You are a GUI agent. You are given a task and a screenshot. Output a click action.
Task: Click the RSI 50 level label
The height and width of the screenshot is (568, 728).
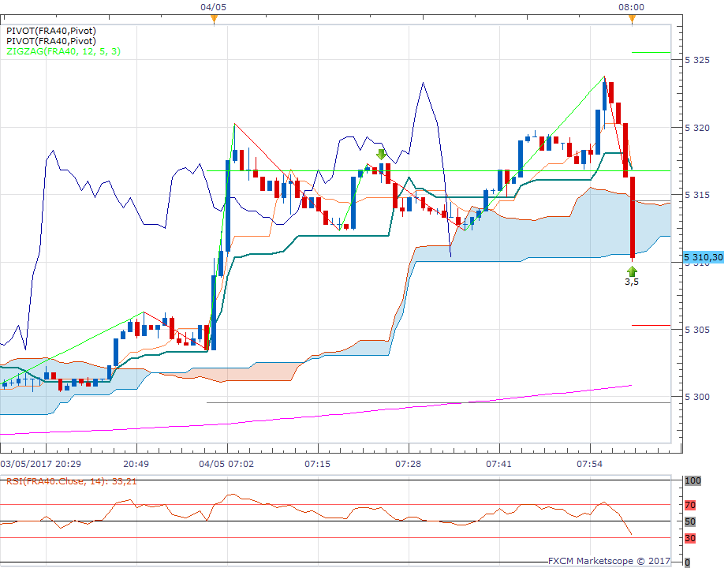click(x=690, y=521)
